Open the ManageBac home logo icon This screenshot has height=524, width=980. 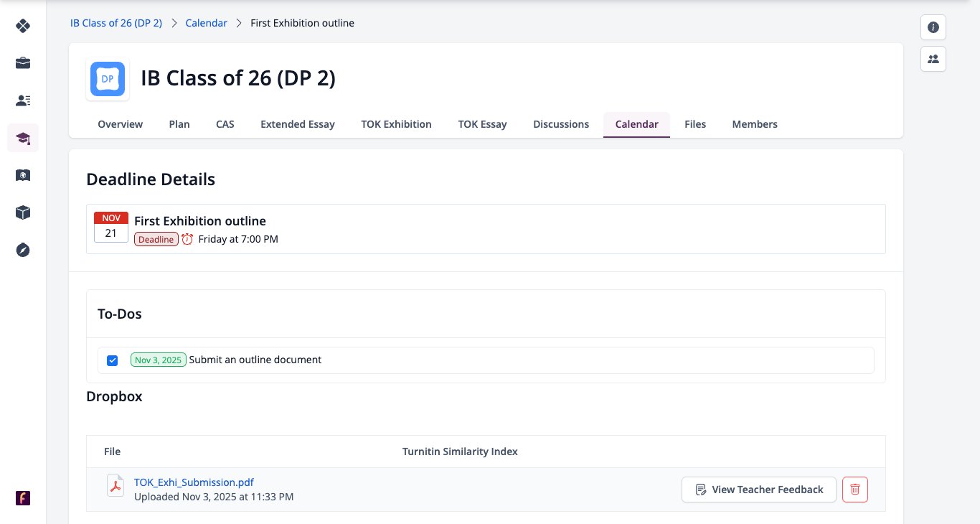(x=23, y=26)
